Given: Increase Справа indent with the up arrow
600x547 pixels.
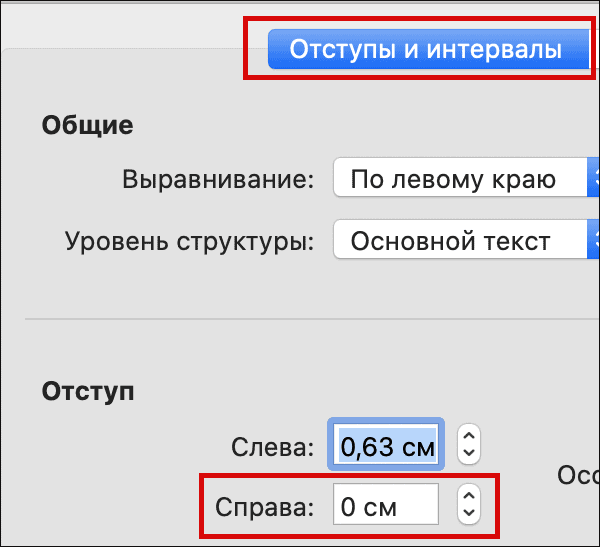Looking at the screenshot, I should tap(469, 495).
